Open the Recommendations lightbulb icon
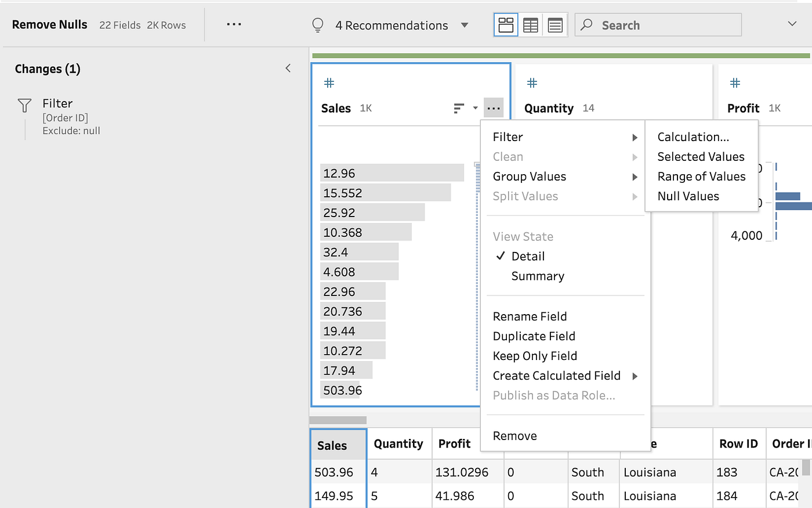The width and height of the screenshot is (812, 508). coord(317,25)
